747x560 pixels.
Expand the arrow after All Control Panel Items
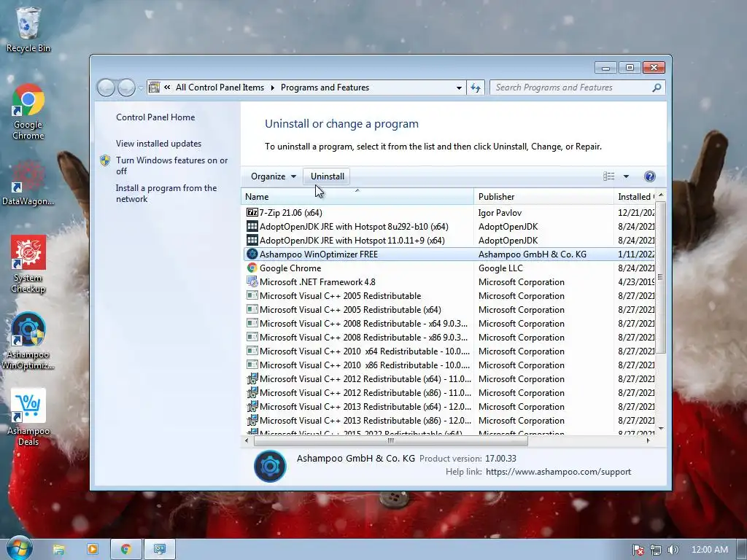tap(273, 88)
